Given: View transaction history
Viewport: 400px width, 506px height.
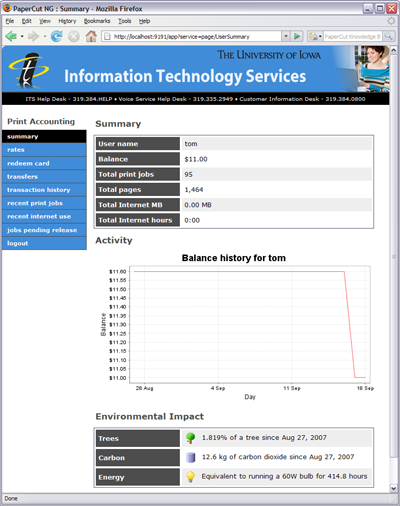Looking at the screenshot, I should 44,190.
